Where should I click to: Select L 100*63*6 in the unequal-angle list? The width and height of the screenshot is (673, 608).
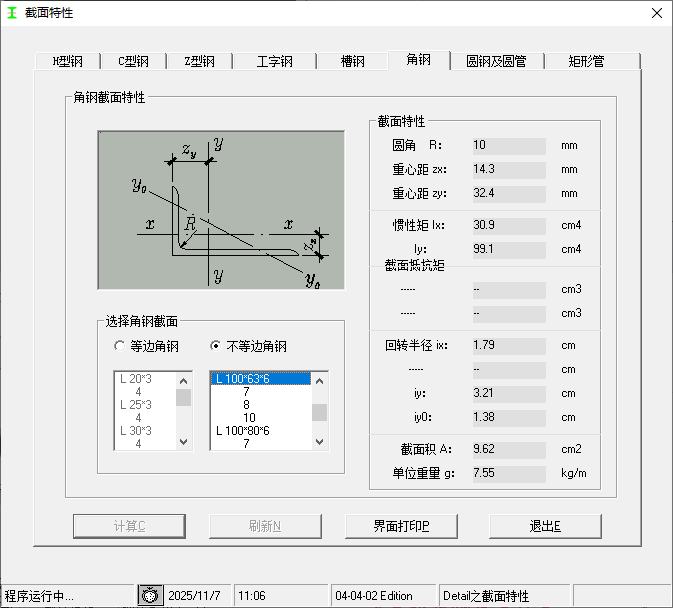[x=261, y=378]
